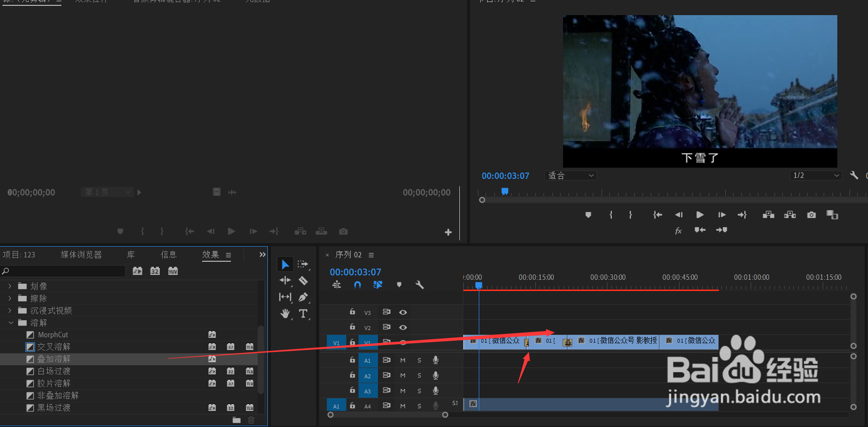Select the 黑场过渡 transition
Viewport: 868px width, 427px height.
click(x=54, y=408)
